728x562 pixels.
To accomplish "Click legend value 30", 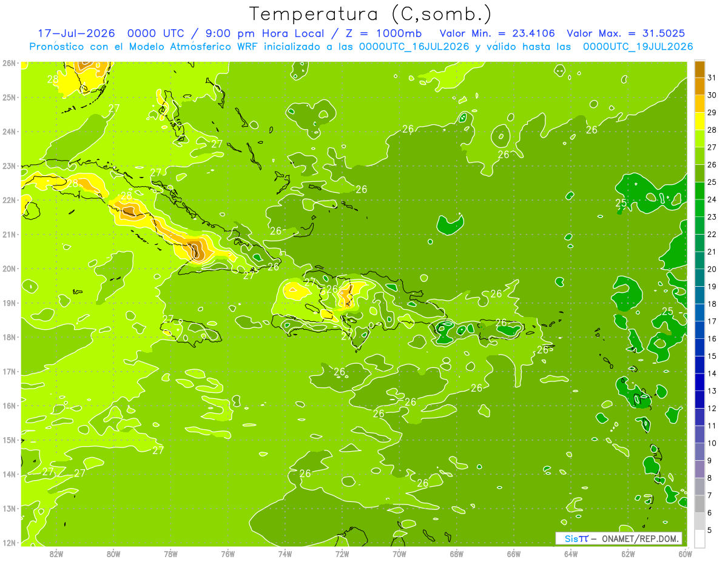I will click(712, 95).
